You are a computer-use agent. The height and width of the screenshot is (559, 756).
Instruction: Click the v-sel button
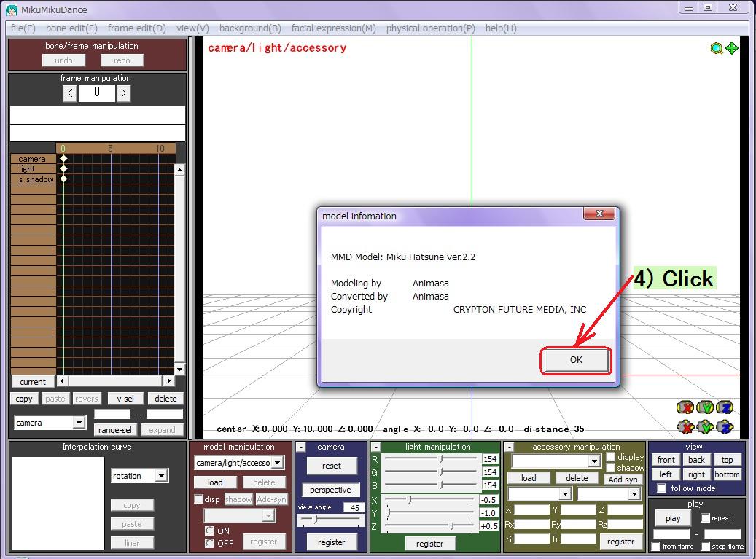(125, 399)
